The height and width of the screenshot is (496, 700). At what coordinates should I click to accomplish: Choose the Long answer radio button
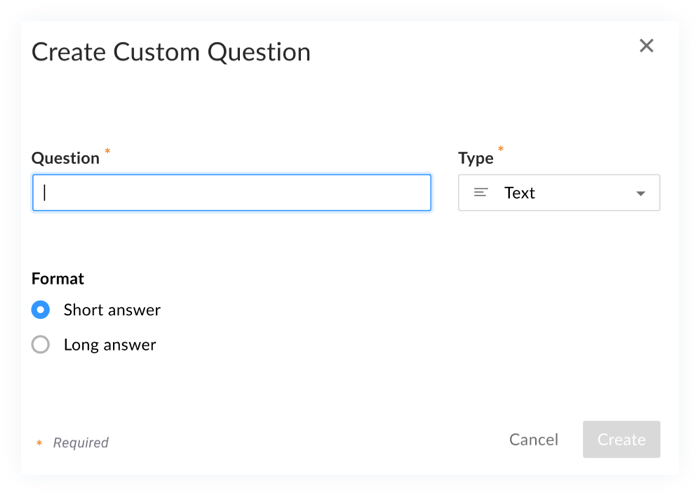coord(41,345)
